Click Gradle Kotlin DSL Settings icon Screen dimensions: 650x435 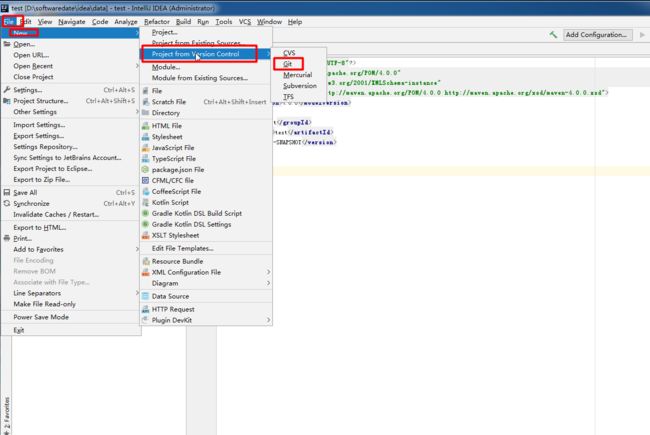point(146,224)
